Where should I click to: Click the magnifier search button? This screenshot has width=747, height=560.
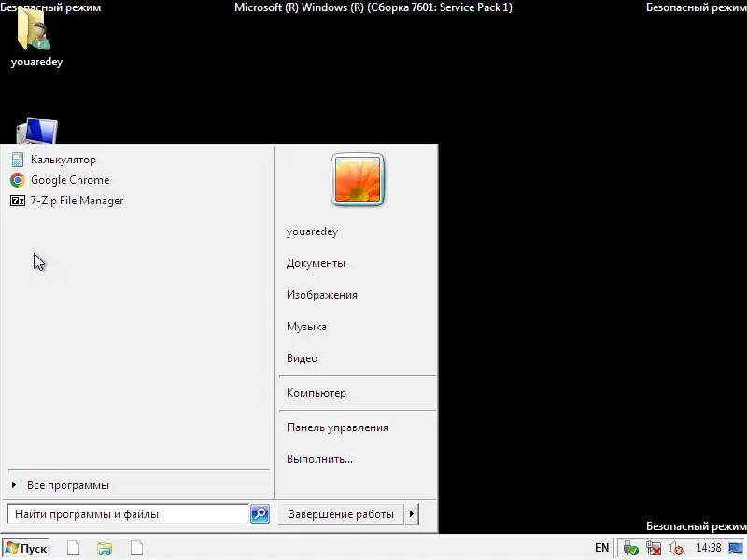tap(261, 514)
